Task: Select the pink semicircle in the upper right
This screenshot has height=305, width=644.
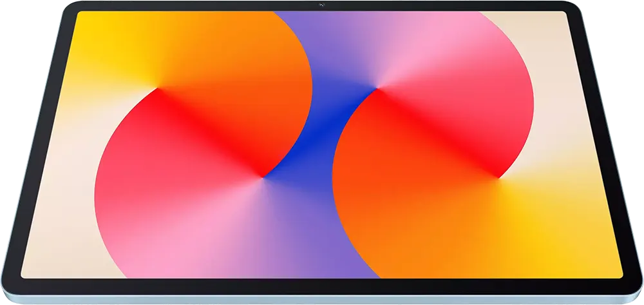Action: (x=451, y=58)
